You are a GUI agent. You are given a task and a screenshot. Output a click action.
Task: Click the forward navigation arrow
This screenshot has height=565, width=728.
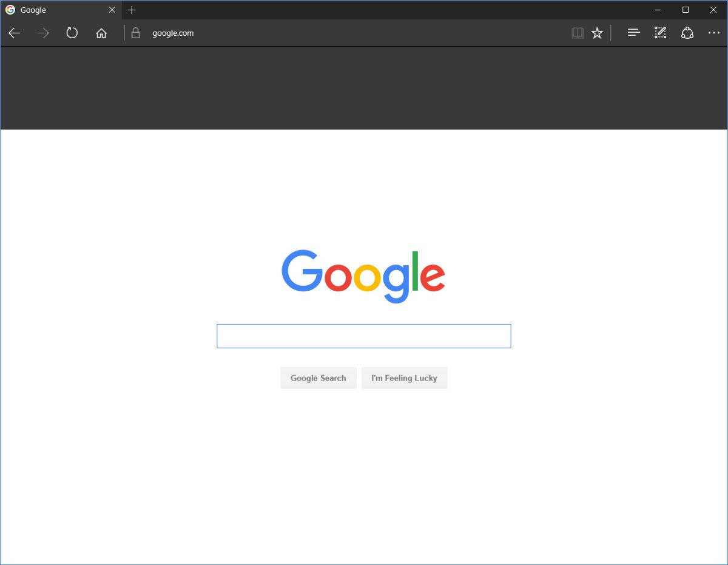pyautogui.click(x=43, y=33)
